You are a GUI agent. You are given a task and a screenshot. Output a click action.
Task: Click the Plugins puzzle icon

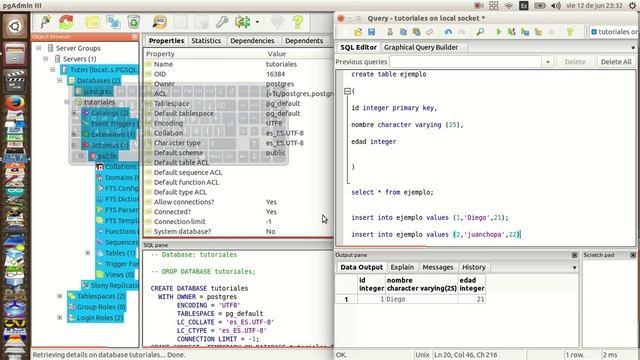click(x=242, y=22)
